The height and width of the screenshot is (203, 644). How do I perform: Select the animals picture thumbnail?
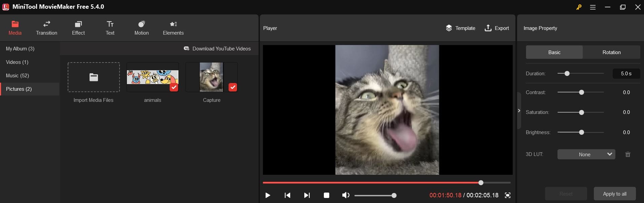pos(152,77)
